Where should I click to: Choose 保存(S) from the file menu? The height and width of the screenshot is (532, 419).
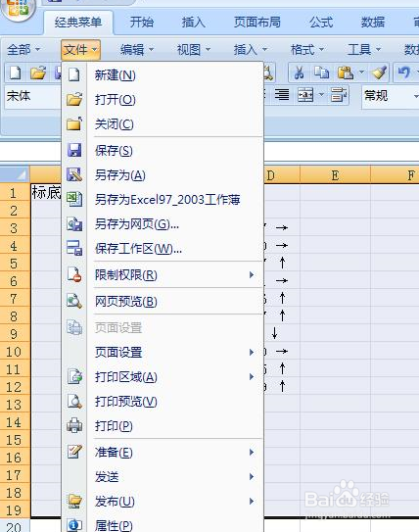pyautogui.click(x=163, y=150)
